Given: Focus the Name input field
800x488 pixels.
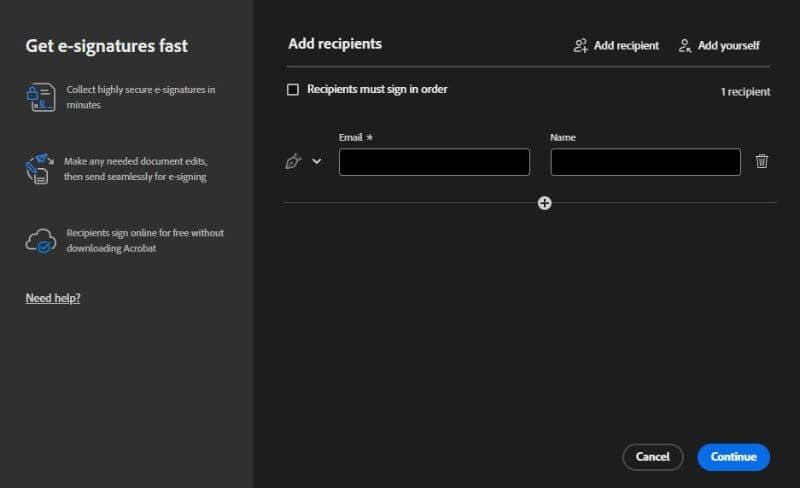Looking at the screenshot, I should (645, 162).
